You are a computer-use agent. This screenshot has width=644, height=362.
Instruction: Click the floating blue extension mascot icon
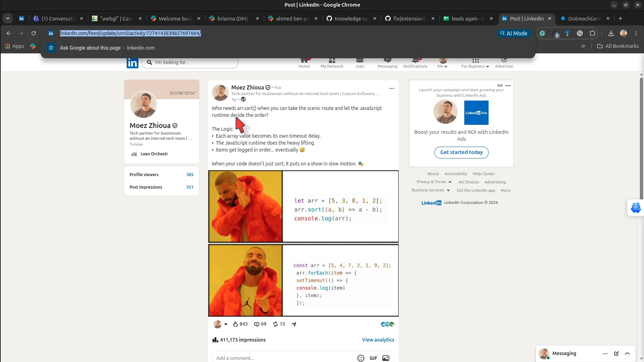click(x=636, y=208)
